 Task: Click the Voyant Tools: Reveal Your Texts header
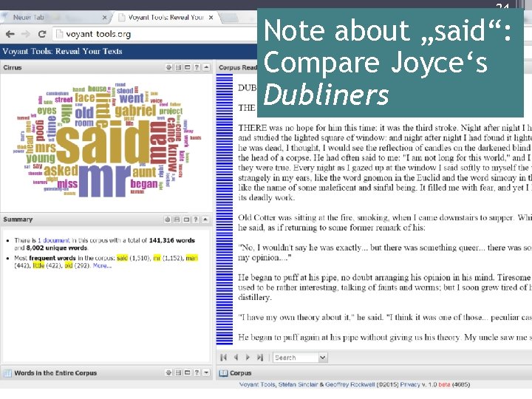point(62,51)
